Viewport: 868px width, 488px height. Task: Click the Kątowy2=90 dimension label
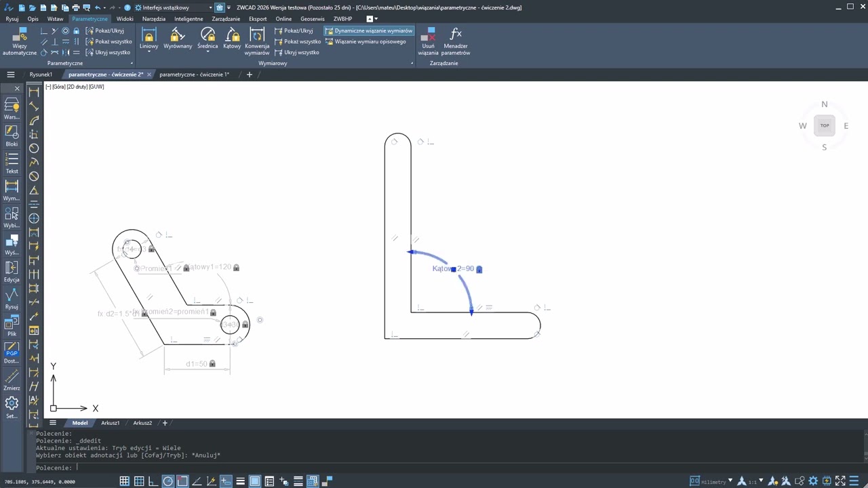[x=453, y=269]
